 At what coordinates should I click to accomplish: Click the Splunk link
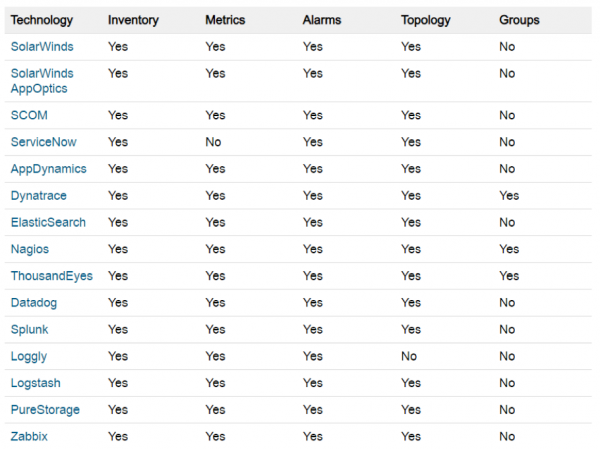(x=30, y=329)
